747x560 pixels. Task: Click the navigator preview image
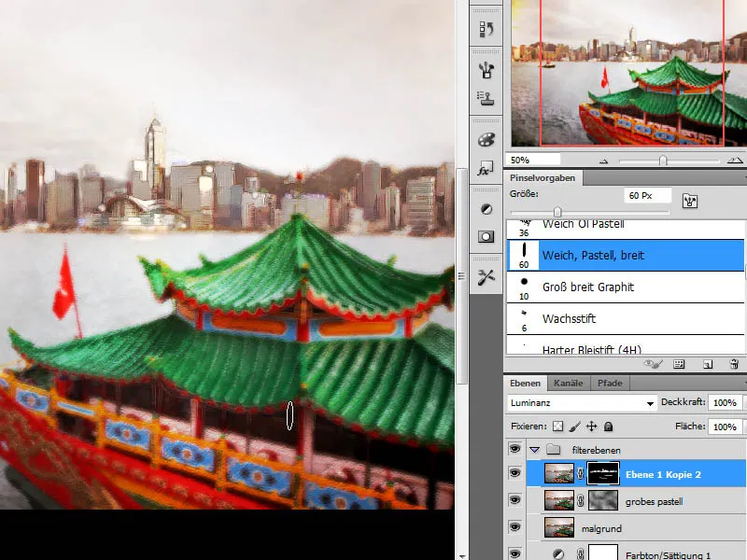[x=628, y=73]
